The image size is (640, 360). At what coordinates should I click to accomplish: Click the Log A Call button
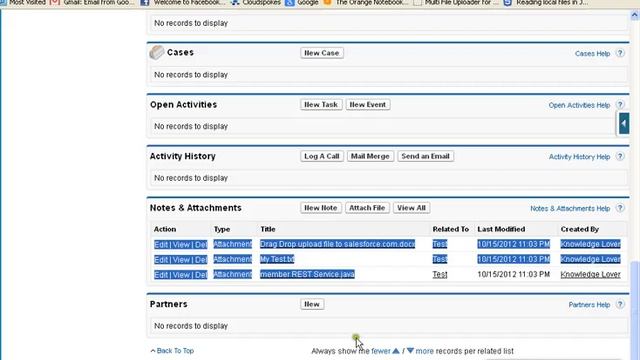click(x=322, y=156)
